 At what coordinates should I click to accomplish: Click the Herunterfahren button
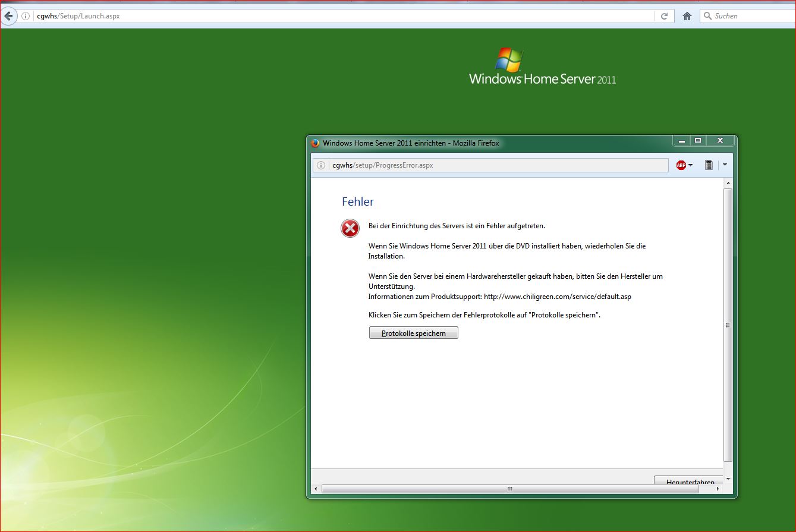point(688,481)
